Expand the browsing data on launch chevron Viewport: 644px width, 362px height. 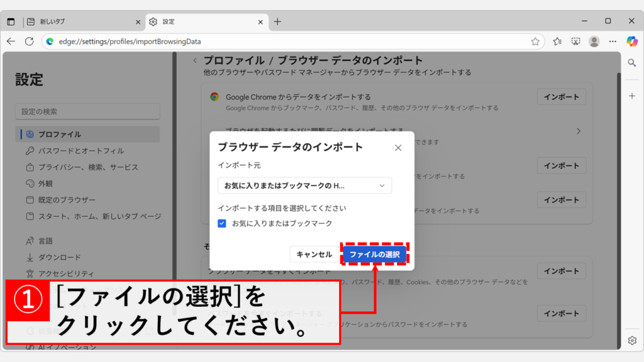[x=579, y=131]
